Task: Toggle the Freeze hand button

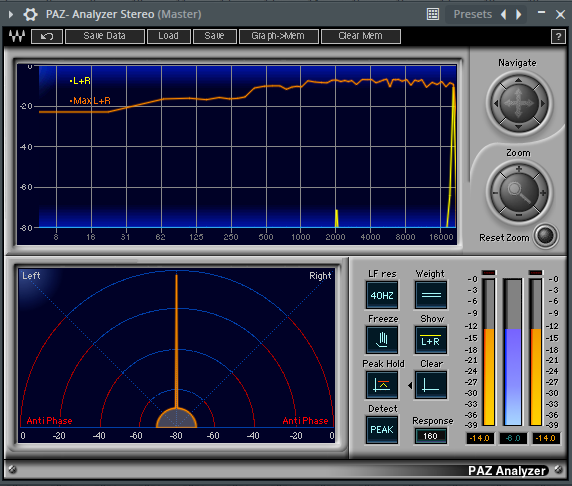Action: (382, 340)
